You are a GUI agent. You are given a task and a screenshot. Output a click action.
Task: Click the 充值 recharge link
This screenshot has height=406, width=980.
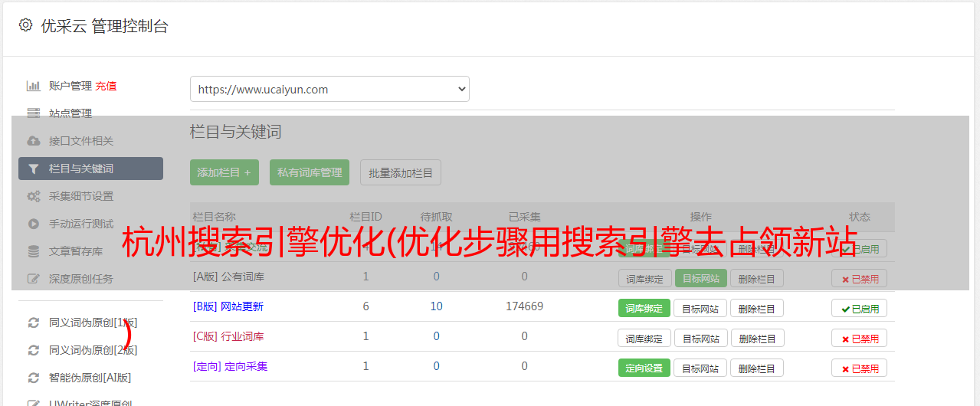107,86
